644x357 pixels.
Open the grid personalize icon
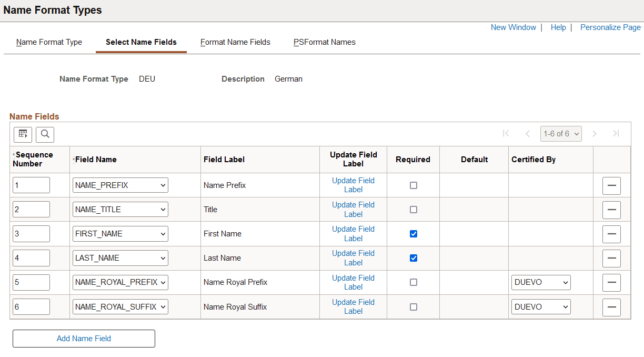23,134
